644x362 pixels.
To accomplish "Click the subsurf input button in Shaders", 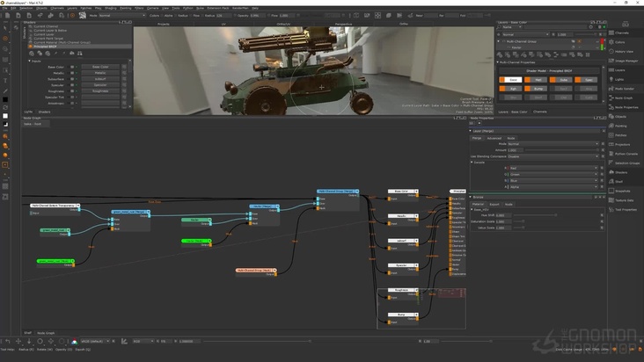I will click(x=100, y=79).
